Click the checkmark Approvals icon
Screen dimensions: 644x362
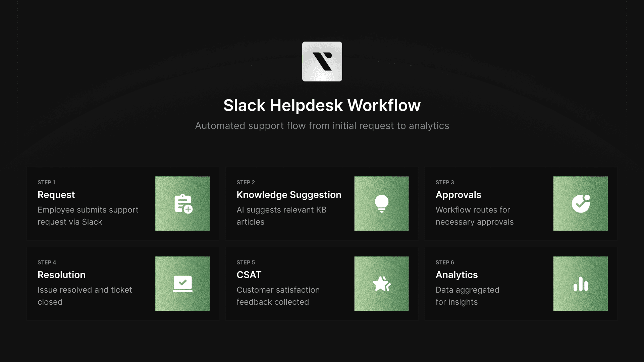[x=581, y=203]
